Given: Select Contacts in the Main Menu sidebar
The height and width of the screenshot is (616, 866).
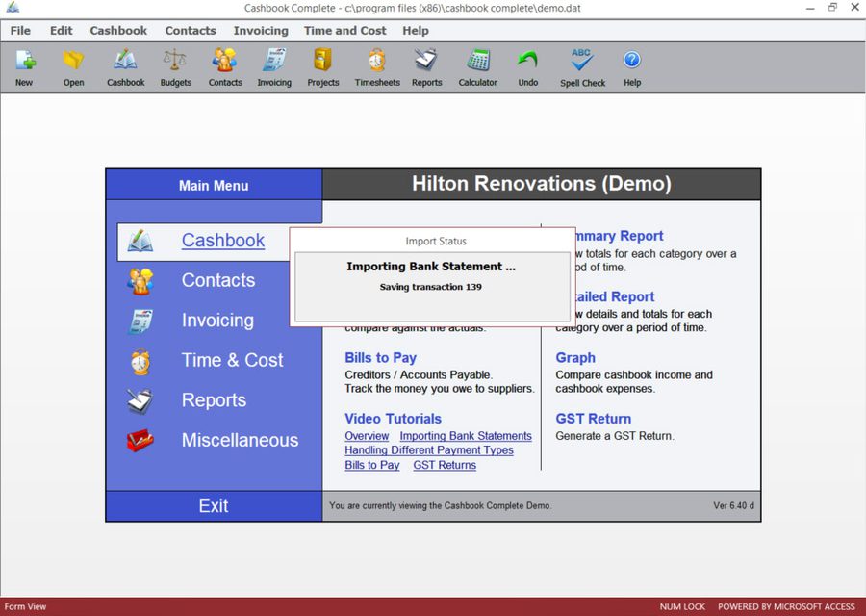Looking at the screenshot, I should click(218, 280).
